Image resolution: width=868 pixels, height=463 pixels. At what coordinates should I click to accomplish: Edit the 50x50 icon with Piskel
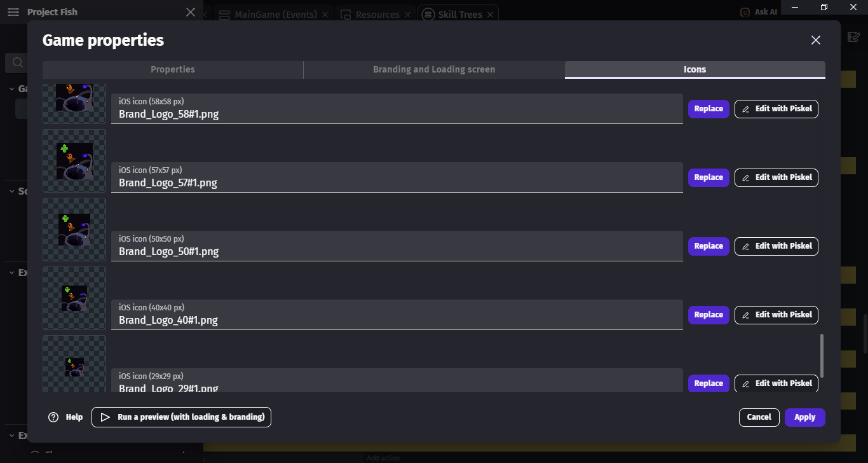click(x=776, y=246)
